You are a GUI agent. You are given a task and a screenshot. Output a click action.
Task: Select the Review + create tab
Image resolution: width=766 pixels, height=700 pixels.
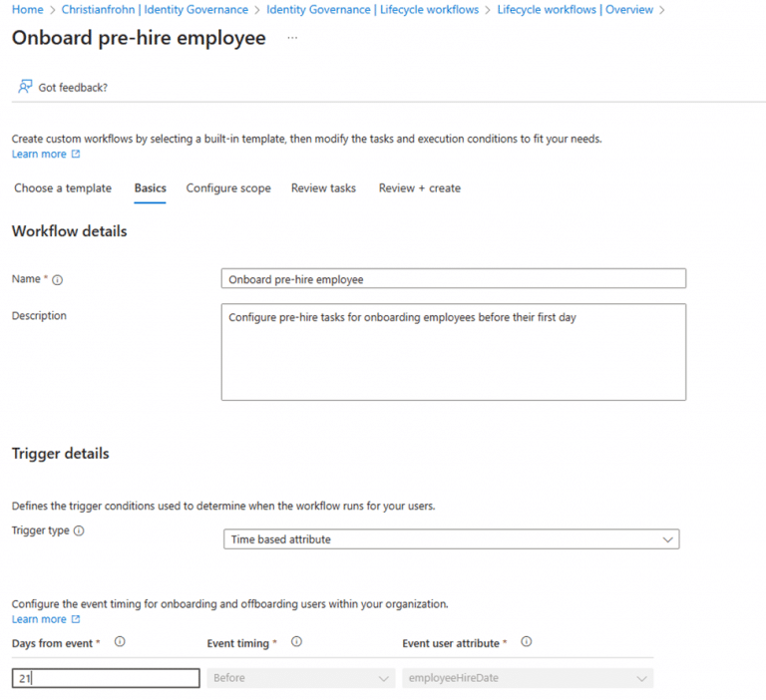(x=419, y=187)
